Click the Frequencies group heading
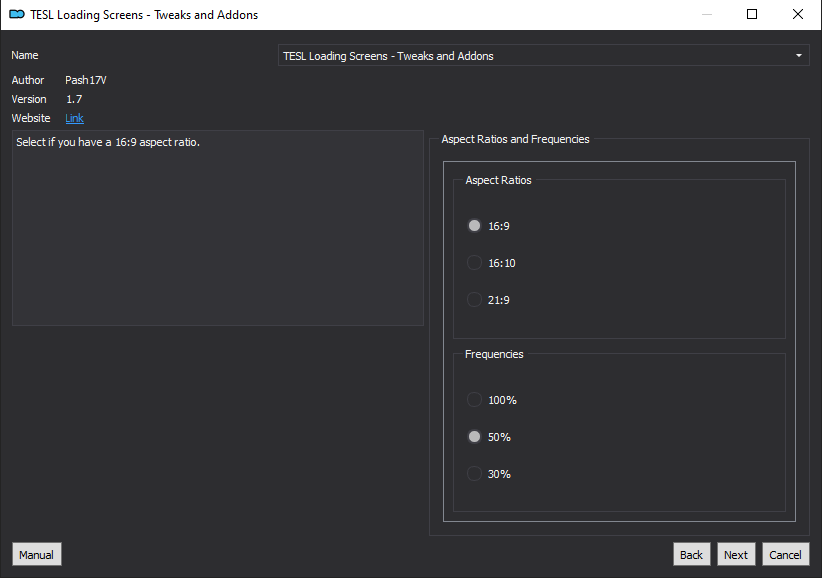This screenshot has height=578, width=822. pos(494,354)
